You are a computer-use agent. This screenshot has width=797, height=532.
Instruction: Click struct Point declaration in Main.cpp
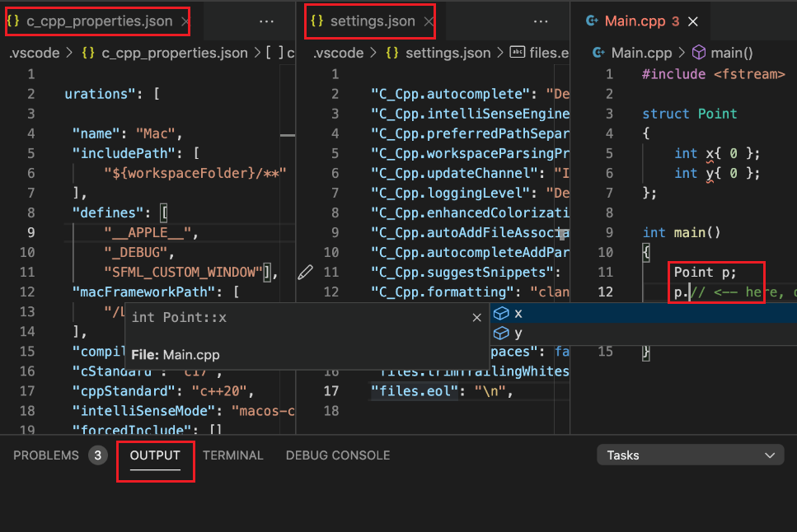(690, 114)
